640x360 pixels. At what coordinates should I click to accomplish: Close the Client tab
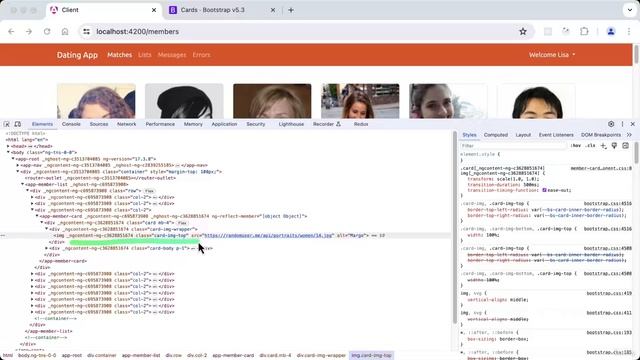tap(154, 10)
